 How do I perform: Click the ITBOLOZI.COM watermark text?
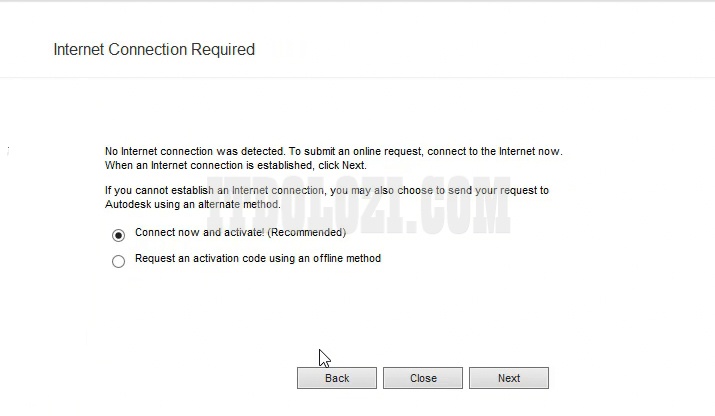pyautogui.click(x=358, y=205)
